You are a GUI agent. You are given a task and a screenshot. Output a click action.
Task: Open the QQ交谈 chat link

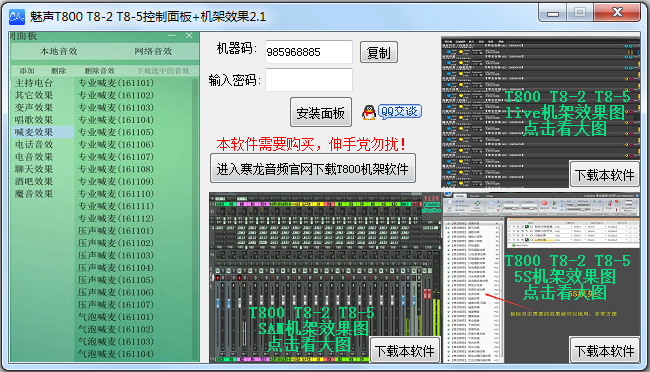point(400,112)
